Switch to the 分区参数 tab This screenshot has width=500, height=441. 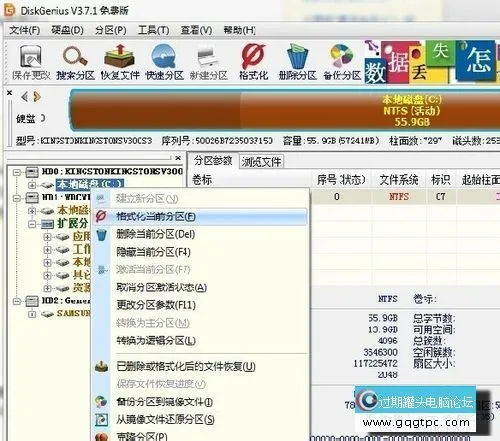coord(213,161)
